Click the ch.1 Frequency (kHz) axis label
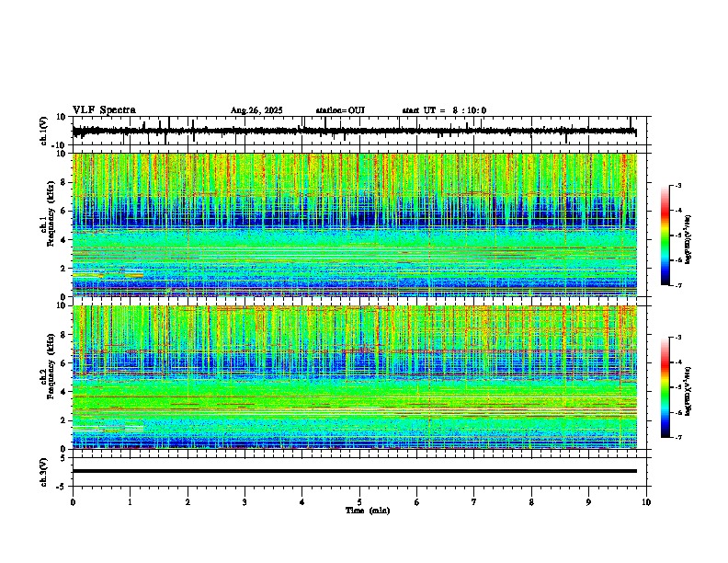728x563 pixels. click(47, 224)
